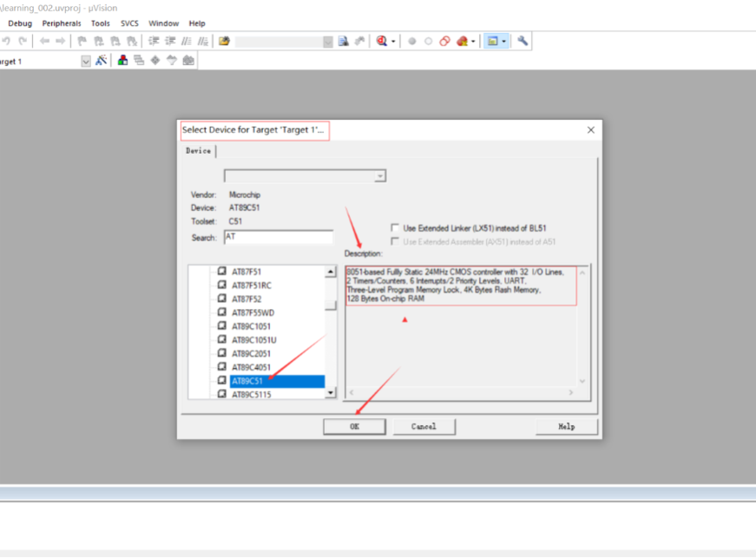Expand the Kill Breakpoints dropdown arrow

[473, 42]
